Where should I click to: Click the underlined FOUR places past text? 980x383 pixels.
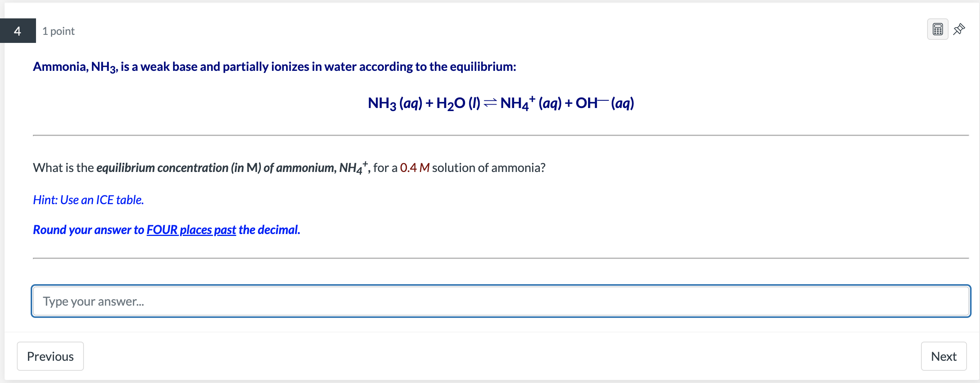[191, 230]
